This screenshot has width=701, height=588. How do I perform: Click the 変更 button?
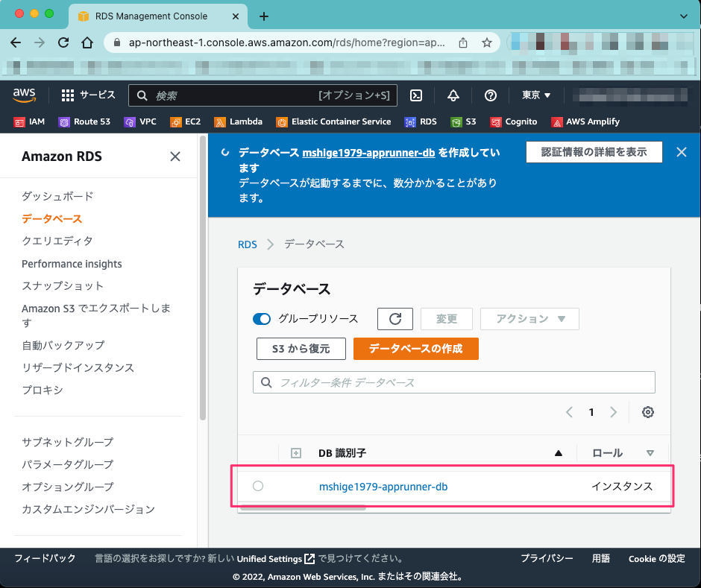[446, 319]
